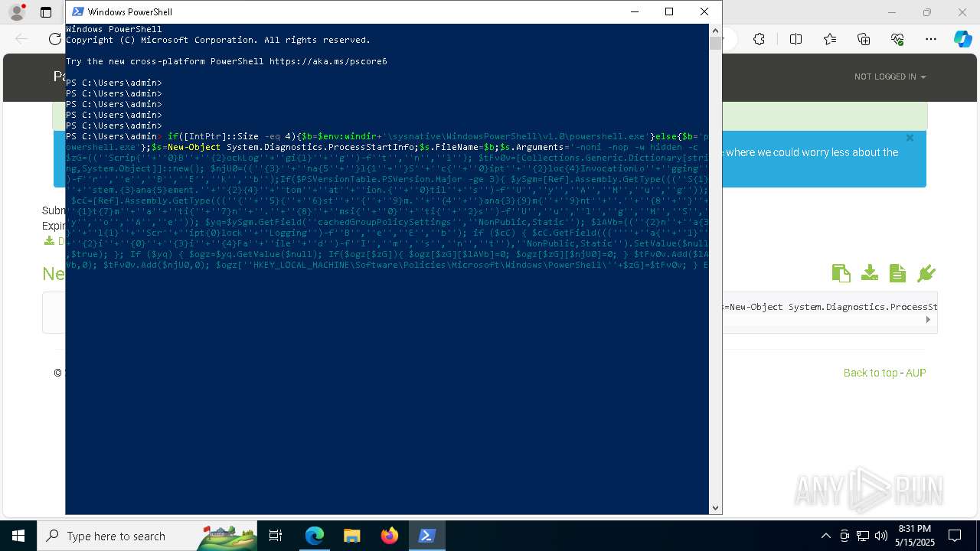
Task: Open Edge Settings and more ellipsis
Action: pyautogui.click(x=931, y=39)
